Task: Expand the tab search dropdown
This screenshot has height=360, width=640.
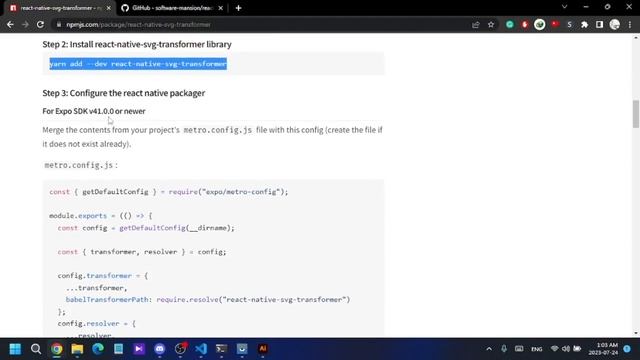Action: tap(564, 7)
